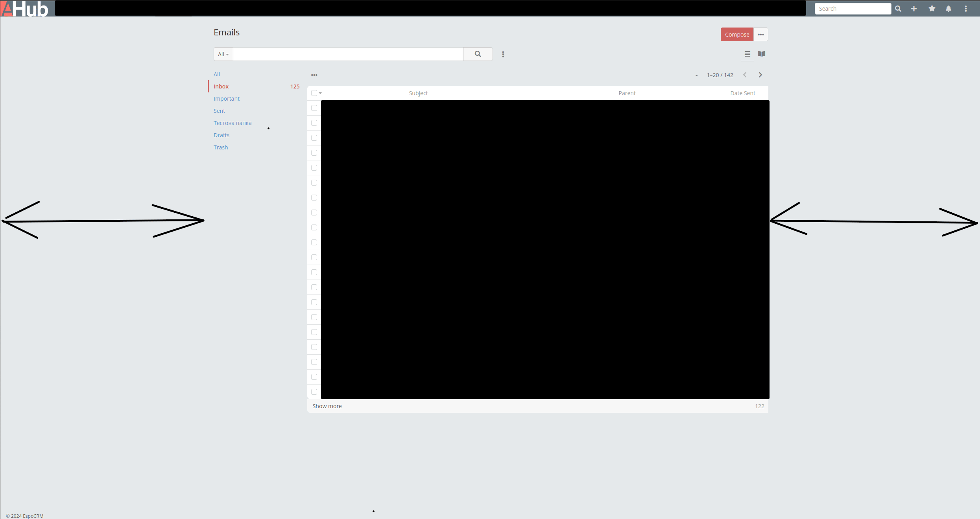Open the notifications bell
The image size is (980, 519).
click(x=949, y=9)
